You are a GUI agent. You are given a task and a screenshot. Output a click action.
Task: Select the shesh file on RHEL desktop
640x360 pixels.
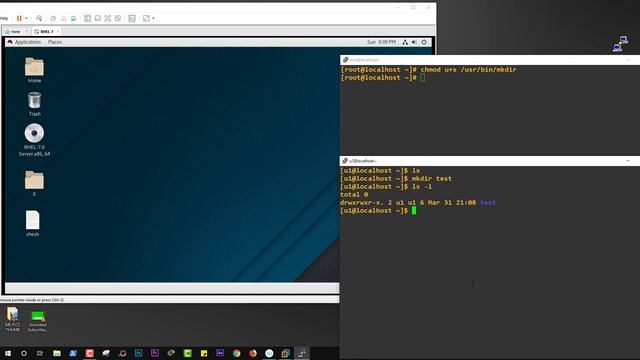(x=33, y=223)
